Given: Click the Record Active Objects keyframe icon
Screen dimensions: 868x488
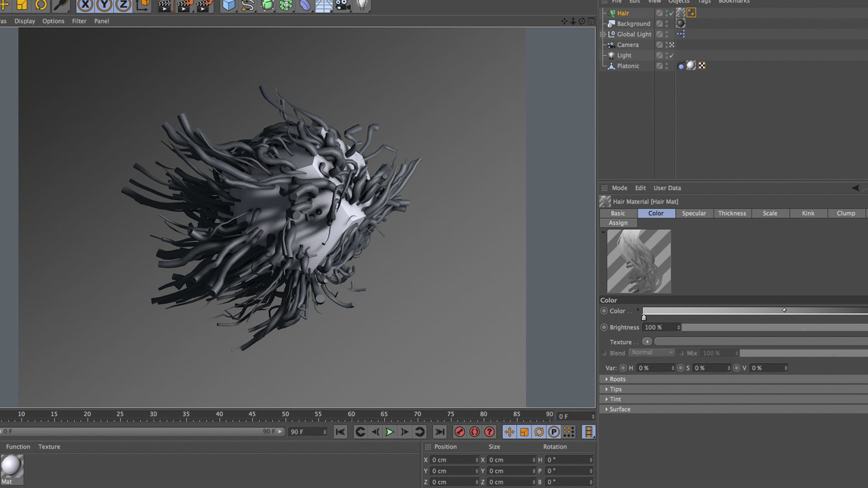Looking at the screenshot, I should (x=459, y=432).
